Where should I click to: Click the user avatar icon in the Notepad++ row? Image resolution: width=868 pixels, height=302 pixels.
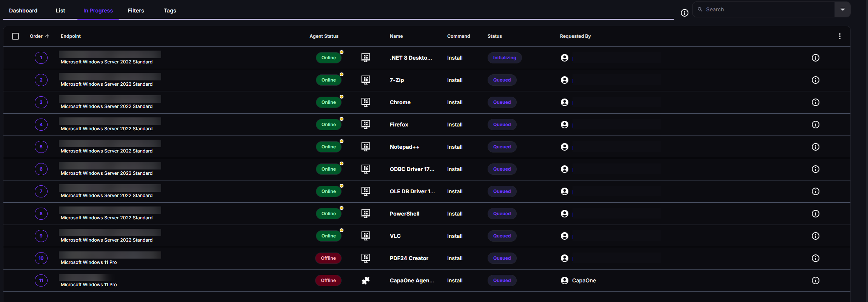[565, 147]
